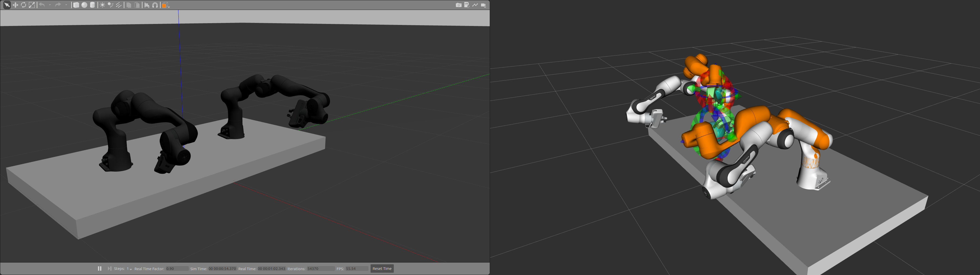The height and width of the screenshot is (275, 980).
Task: Add a point light
Action: click(102, 5)
